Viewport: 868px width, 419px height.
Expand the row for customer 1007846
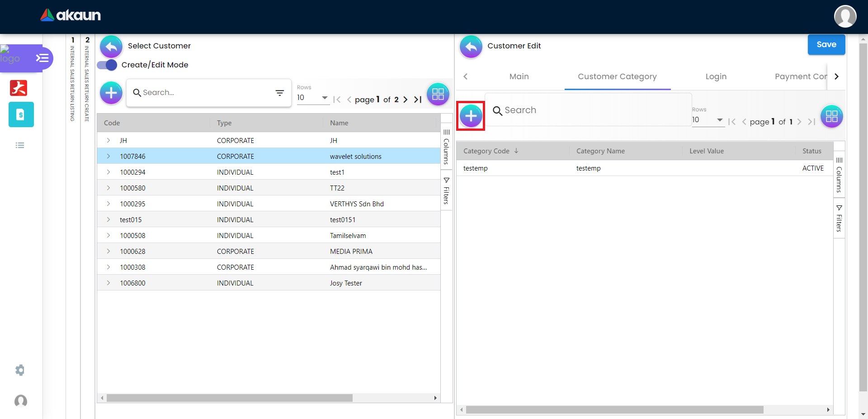pyautogui.click(x=108, y=156)
